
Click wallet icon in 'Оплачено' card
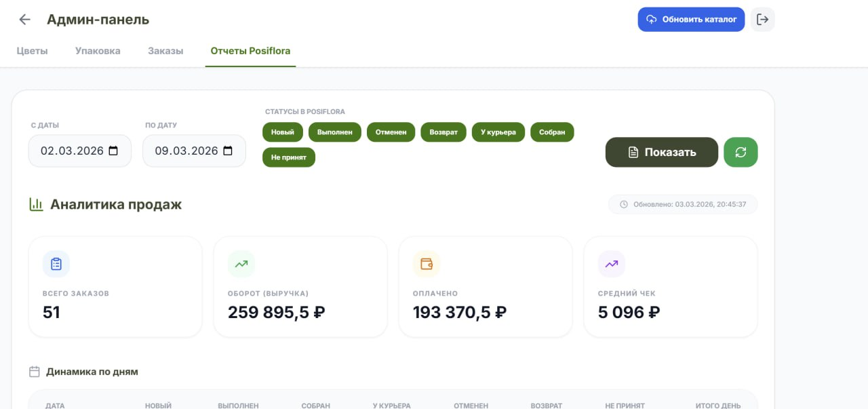coord(427,264)
